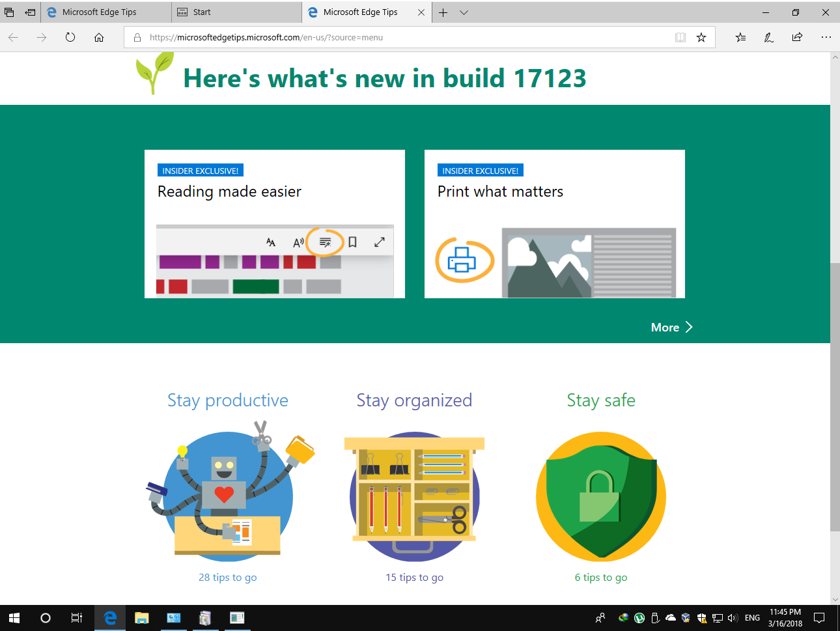Click the scrollbar down arrow
Image resolution: width=840 pixels, height=631 pixels.
[835, 600]
